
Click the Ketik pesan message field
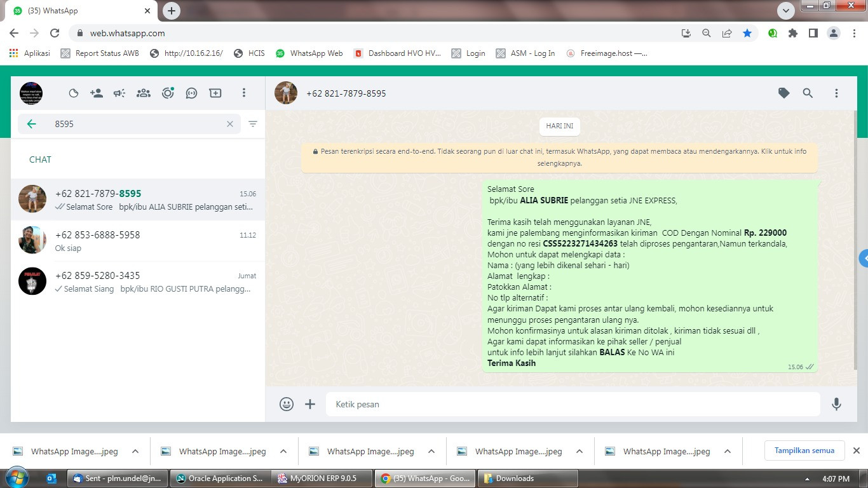(x=573, y=404)
